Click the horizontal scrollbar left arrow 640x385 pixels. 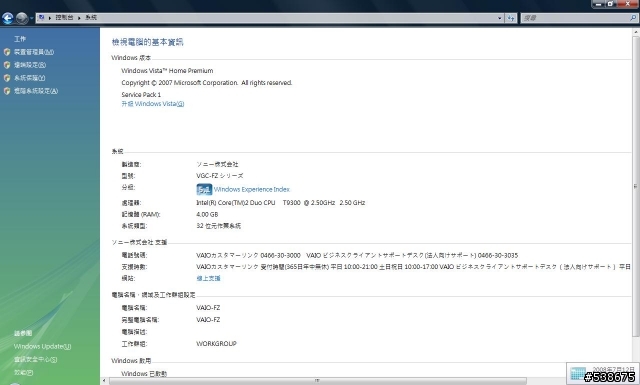[104, 381]
